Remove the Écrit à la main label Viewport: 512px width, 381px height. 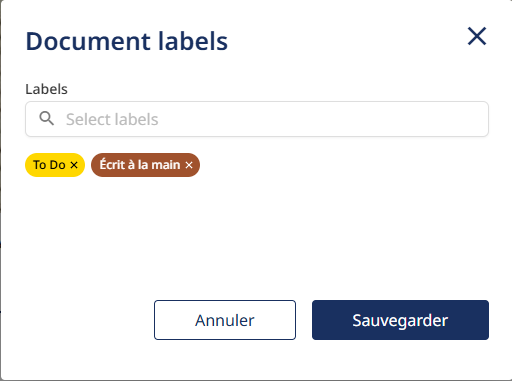[189, 165]
